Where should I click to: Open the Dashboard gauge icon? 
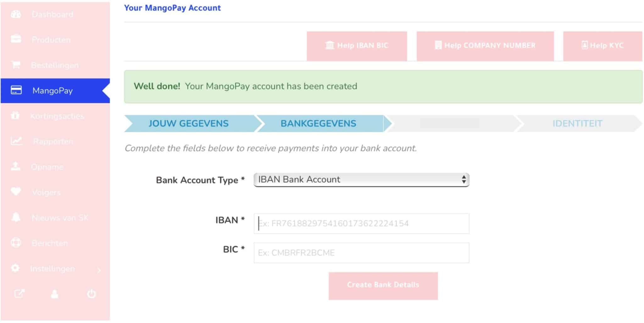pyautogui.click(x=16, y=14)
